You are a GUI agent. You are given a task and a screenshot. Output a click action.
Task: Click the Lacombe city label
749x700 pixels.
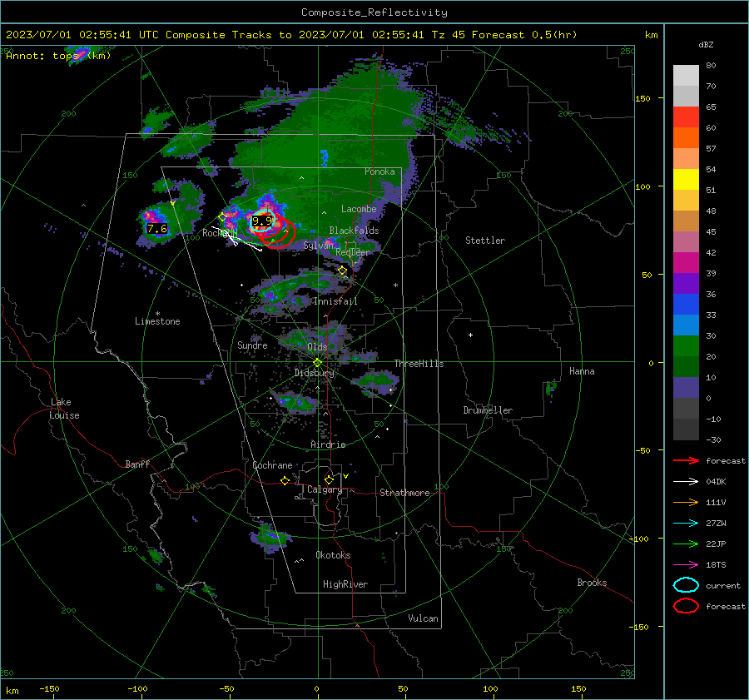[x=359, y=209]
